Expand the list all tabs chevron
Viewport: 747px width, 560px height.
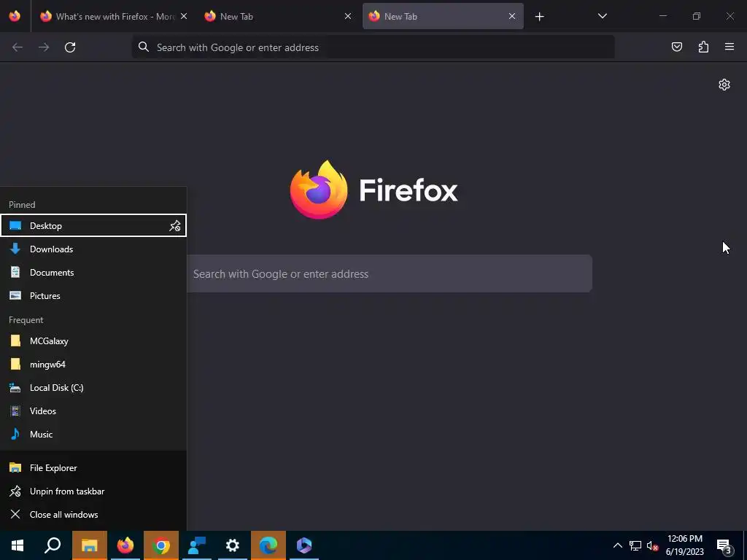[602, 16]
